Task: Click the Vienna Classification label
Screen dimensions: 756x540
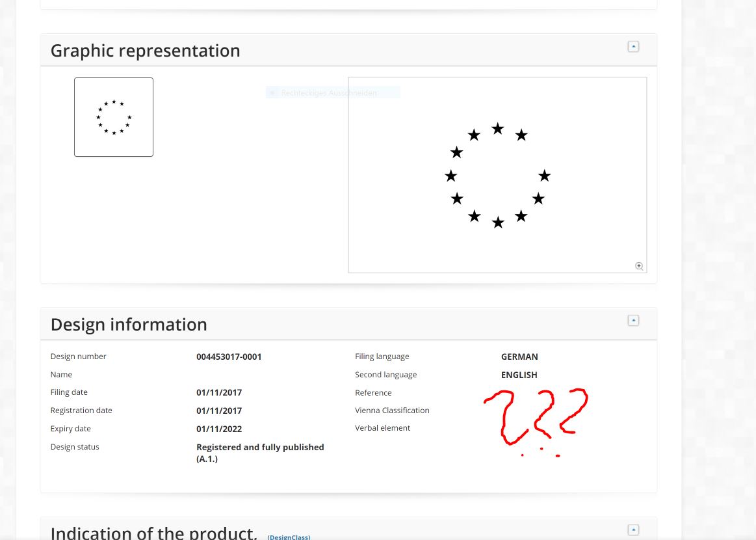Action: coord(392,411)
